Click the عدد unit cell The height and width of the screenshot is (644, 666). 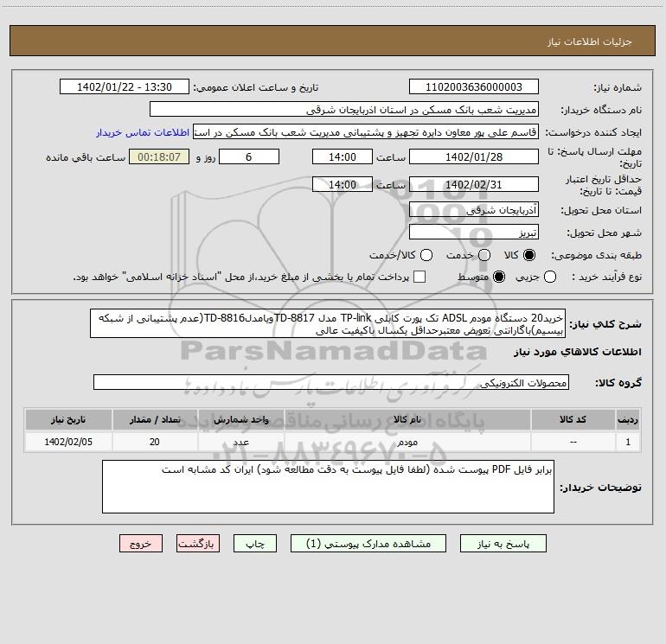240,442
